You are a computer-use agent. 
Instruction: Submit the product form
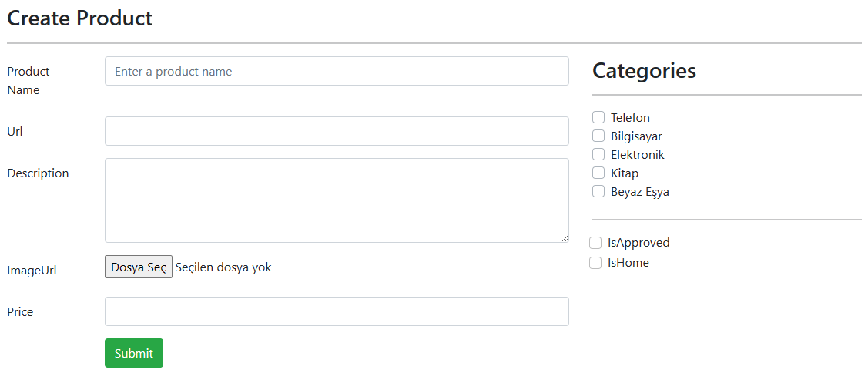point(134,353)
